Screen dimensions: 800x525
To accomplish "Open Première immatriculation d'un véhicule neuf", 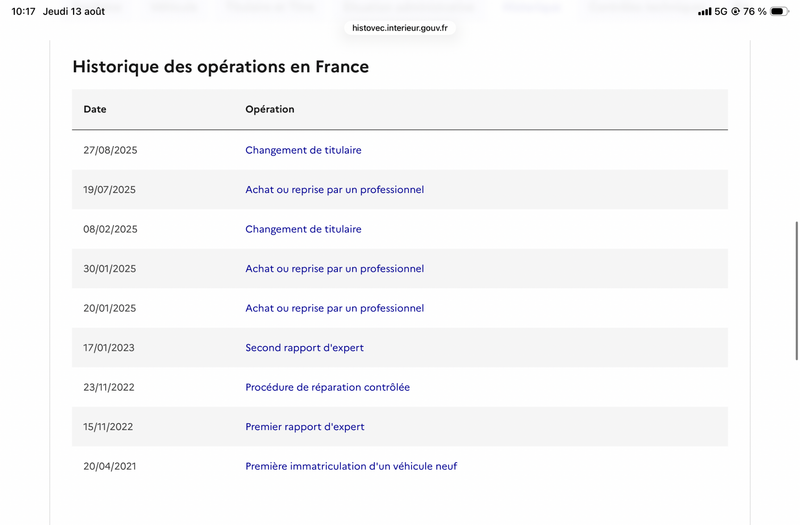I will pyautogui.click(x=351, y=466).
